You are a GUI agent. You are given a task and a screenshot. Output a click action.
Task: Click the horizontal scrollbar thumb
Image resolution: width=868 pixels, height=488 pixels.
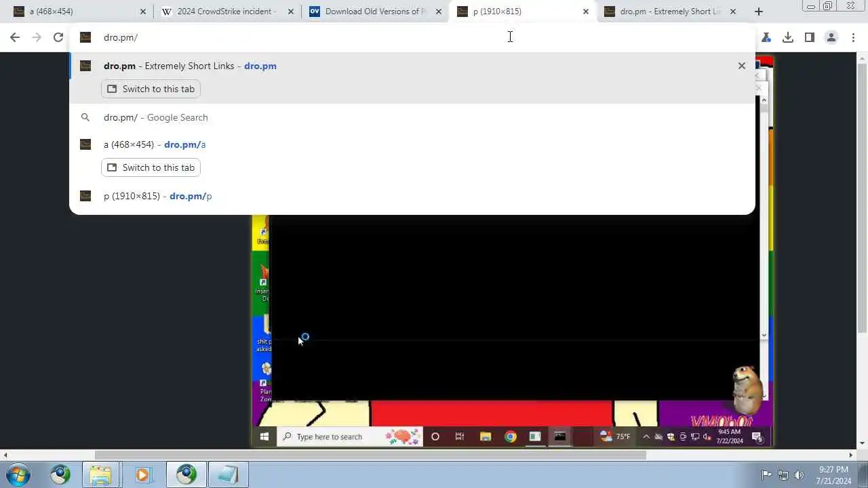click(x=370, y=455)
